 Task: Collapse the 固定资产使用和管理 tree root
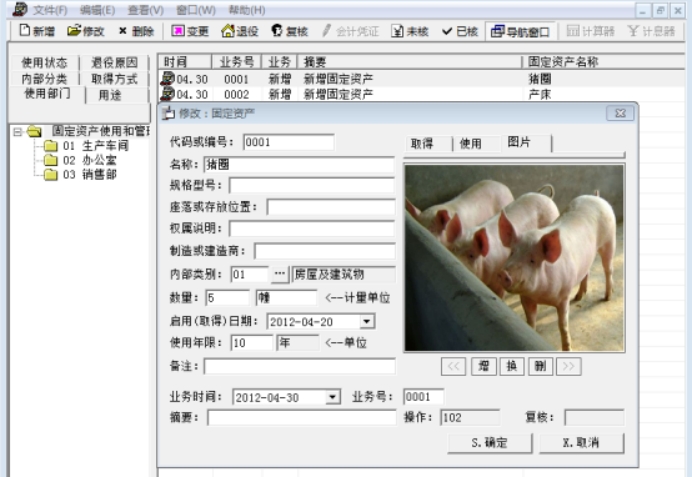tap(18, 131)
